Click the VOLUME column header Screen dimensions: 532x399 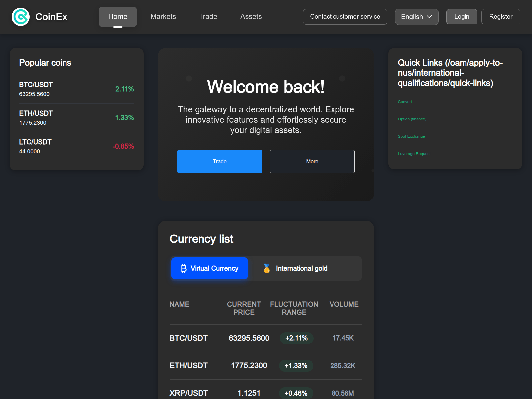(x=344, y=304)
